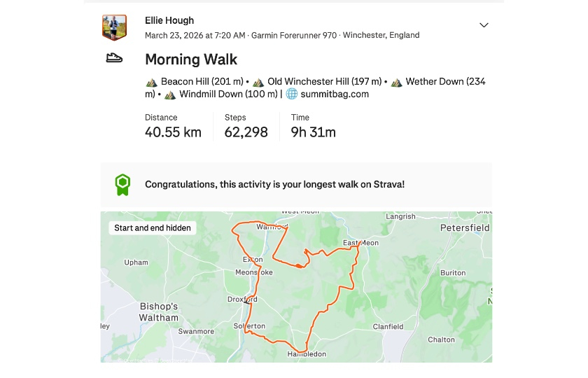Click the mountain icon before Old Winchester Hill

tap(258, 82)
